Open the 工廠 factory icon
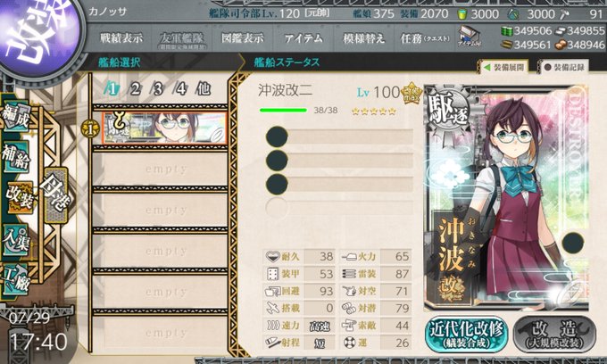 pos(15,279)
